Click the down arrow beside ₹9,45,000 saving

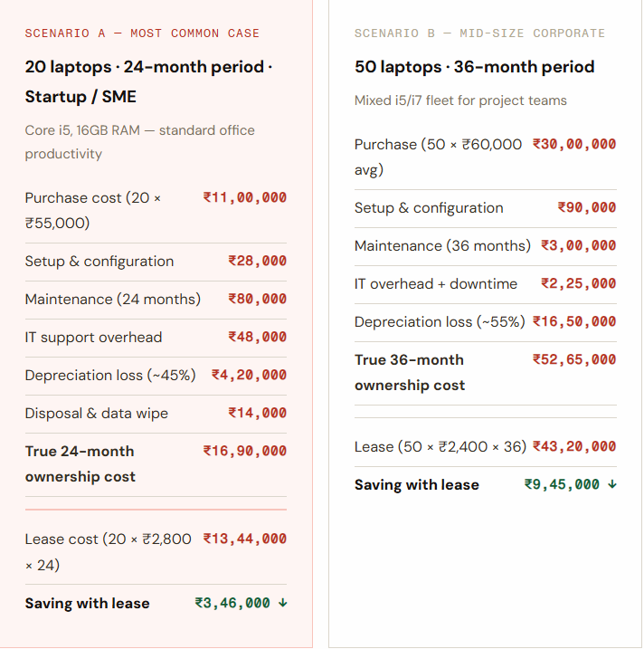click(x=612, y=484)
